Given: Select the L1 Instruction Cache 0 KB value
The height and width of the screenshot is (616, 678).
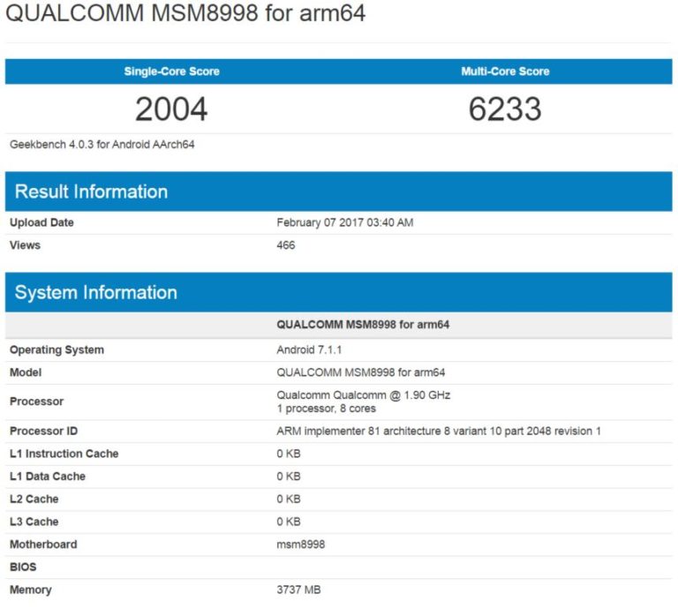Looking at the screenshot, I should coord(289,454).
